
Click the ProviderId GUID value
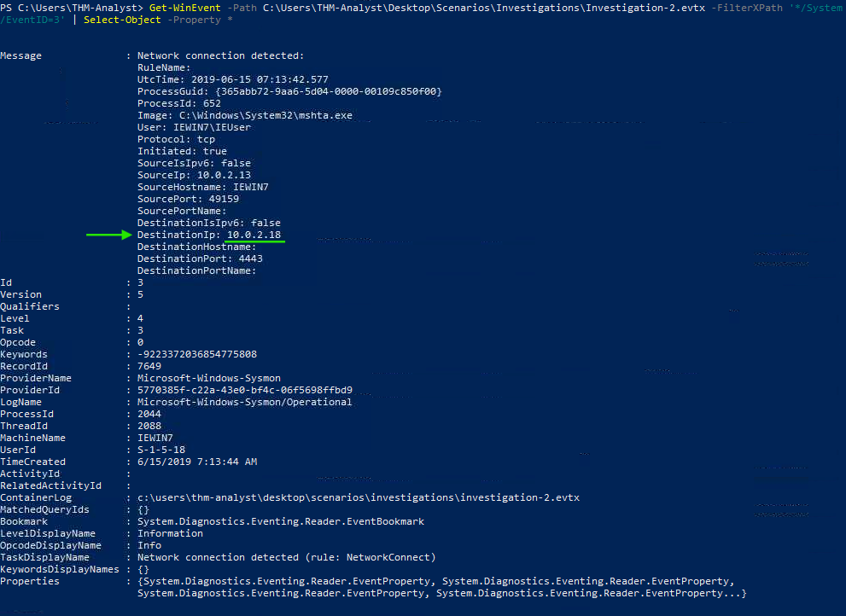(244, 390)
